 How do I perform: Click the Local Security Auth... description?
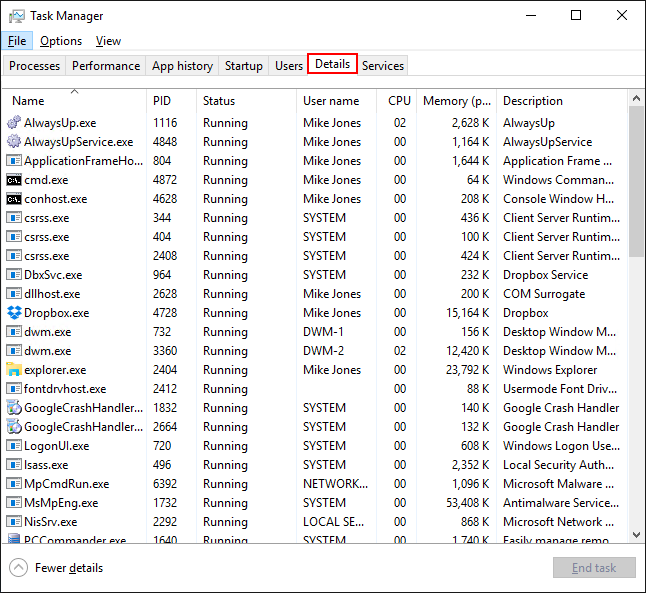(558, 465)
